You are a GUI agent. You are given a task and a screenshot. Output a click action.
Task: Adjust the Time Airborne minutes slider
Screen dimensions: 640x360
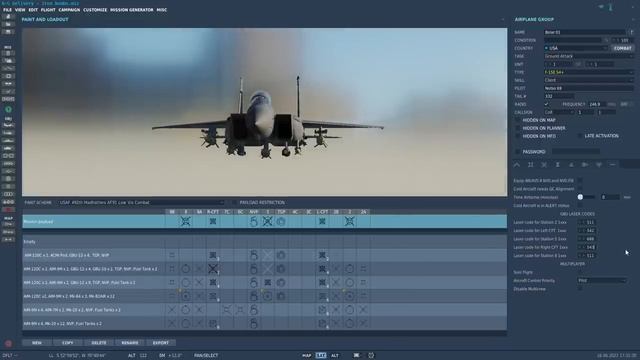coord(586,197)
